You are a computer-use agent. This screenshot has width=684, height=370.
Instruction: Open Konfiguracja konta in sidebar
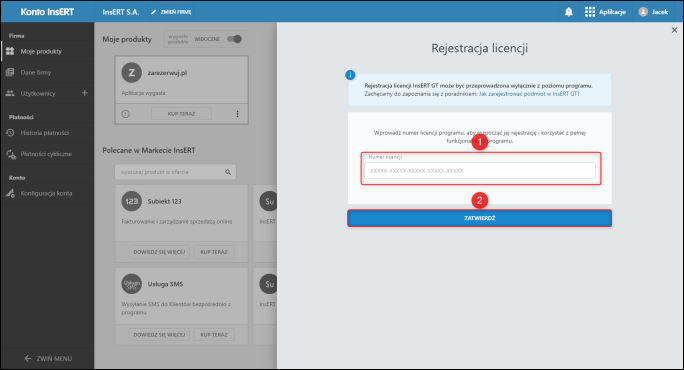tap(47, 193)
